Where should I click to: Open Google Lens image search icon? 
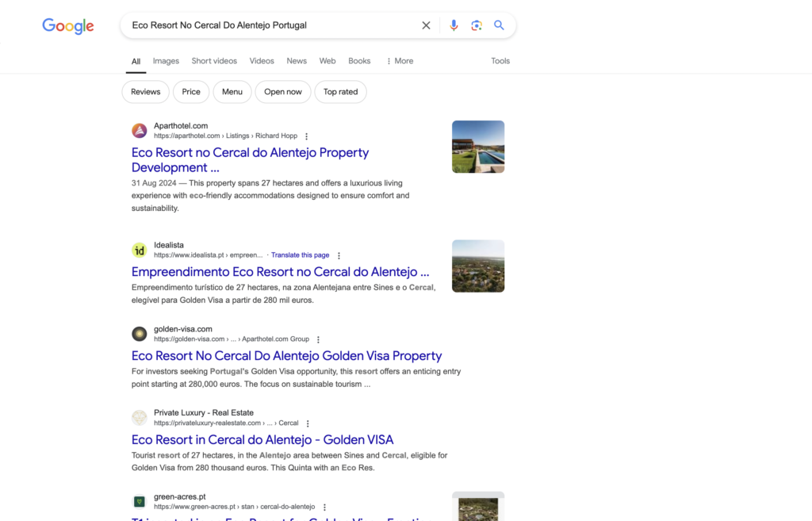click(x=477, y=25)
